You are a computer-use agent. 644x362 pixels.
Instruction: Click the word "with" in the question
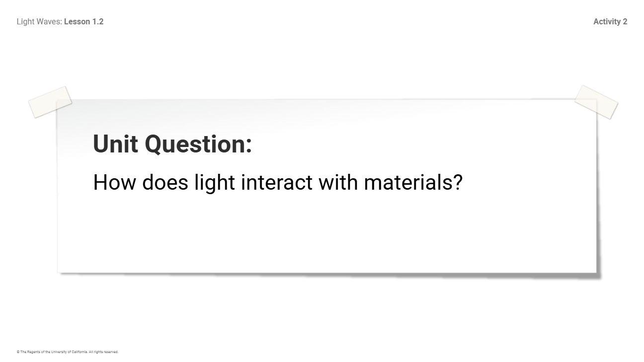click(x=338, y=182)
